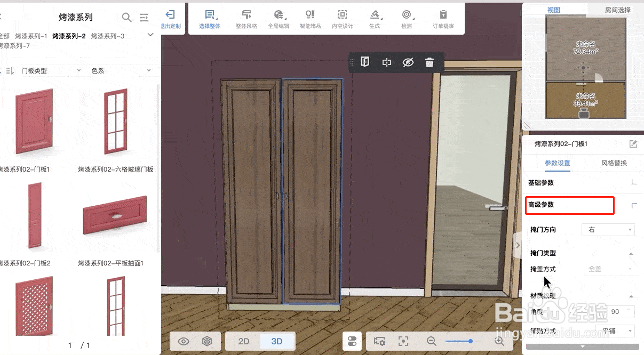The image size is (644, 355).
Task: Click the 39.41m² room in minimap
Action: coord(585,100)
